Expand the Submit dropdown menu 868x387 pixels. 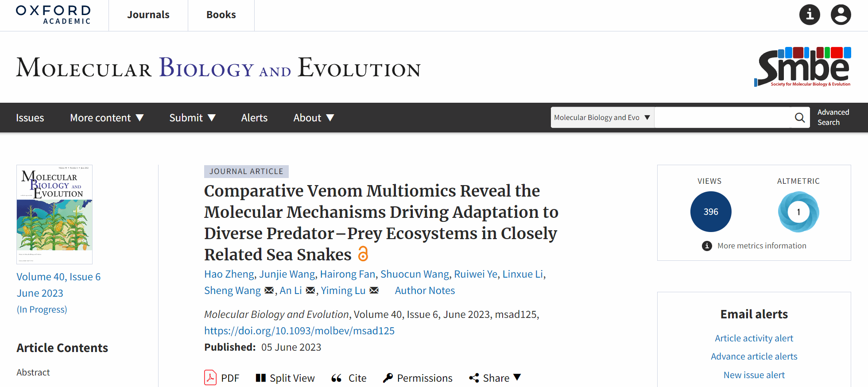tap(192, 118)
